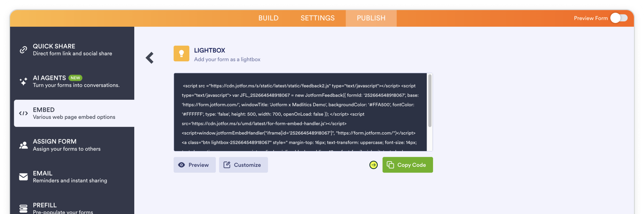Select the Embed sidebar option

[x=74, y=113]
